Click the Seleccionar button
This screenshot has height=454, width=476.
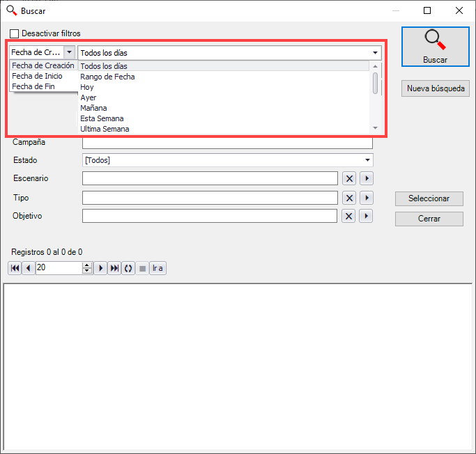click(x=429, y=198)
